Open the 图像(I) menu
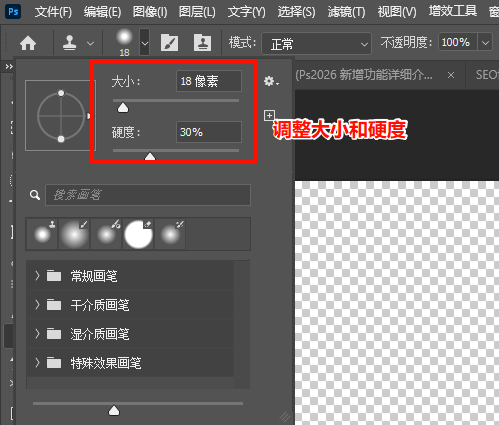This screenshot has width=499, height=425. point(150,12)
